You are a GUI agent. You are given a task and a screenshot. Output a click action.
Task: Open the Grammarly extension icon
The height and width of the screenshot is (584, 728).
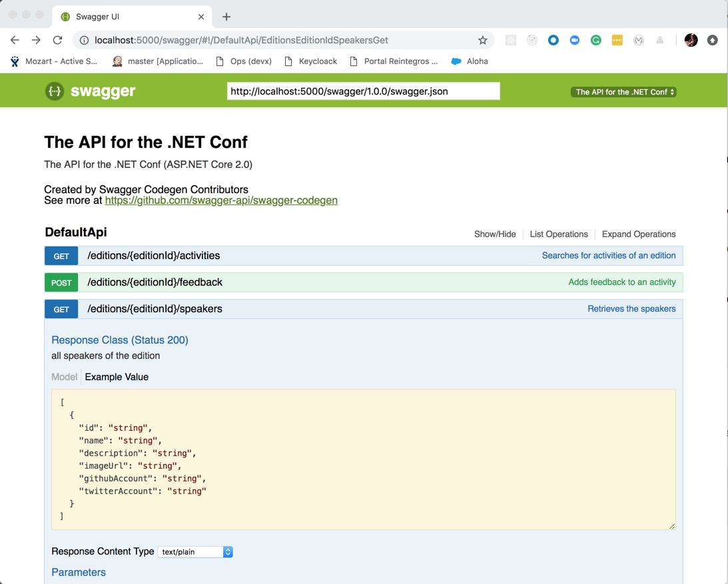[595, 41]
